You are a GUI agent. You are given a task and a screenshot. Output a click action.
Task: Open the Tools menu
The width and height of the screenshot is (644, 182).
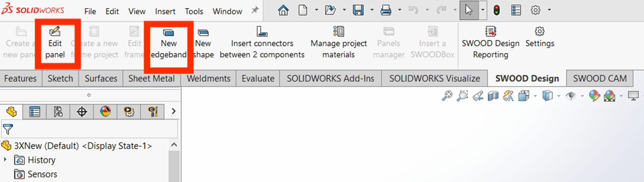pyautogui.click(x=194, y=11)
